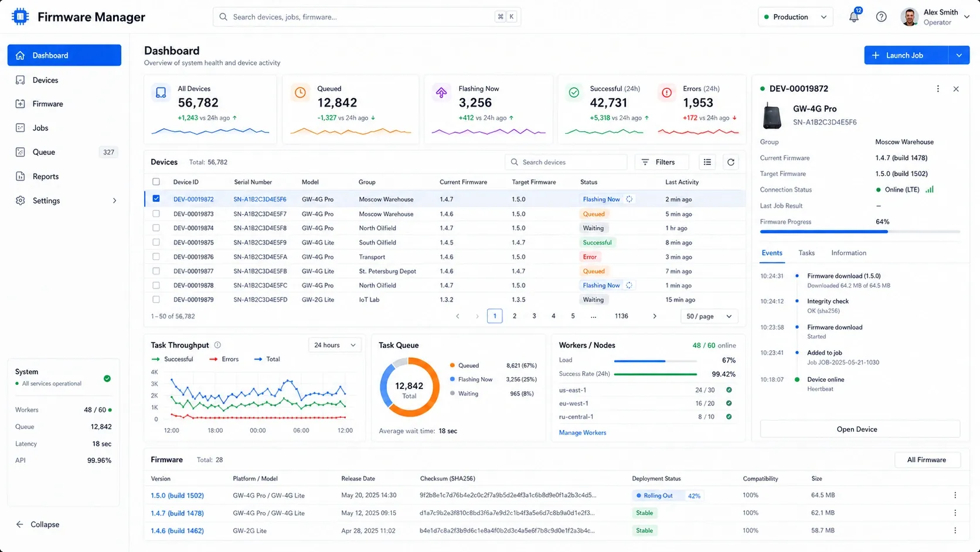
Task: Expand the Launch Job arrow dropdown
Action: click(959, 55)
